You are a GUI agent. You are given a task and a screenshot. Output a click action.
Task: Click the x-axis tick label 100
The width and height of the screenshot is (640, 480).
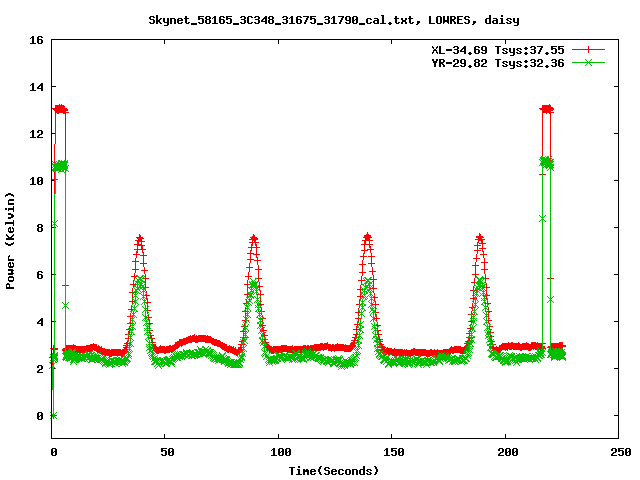coord(281,452)
